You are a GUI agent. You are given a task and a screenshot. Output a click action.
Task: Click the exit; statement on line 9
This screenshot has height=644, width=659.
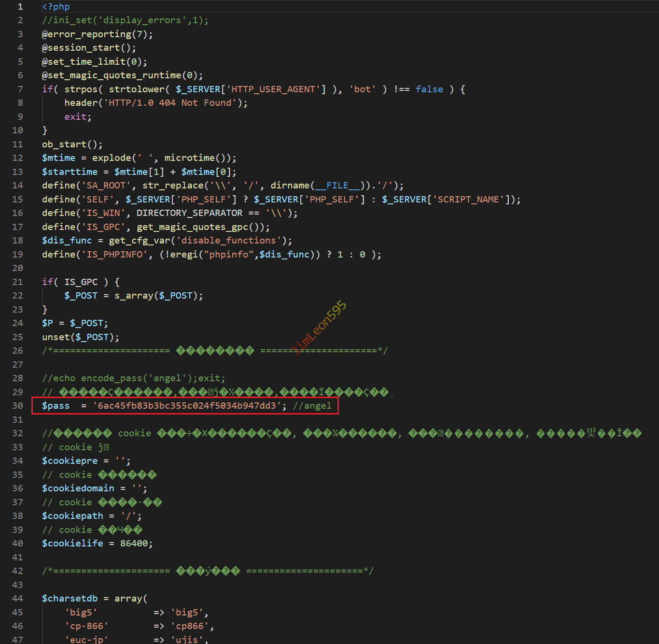[78, 117]
